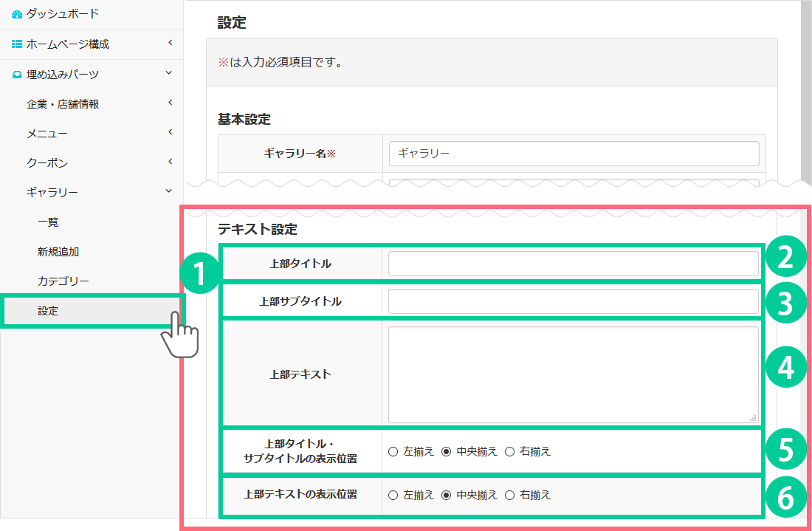Screen dimensions: 812x531
Task: Click the 埋め込みパーツ inbox icon
Action: [17, 75]
